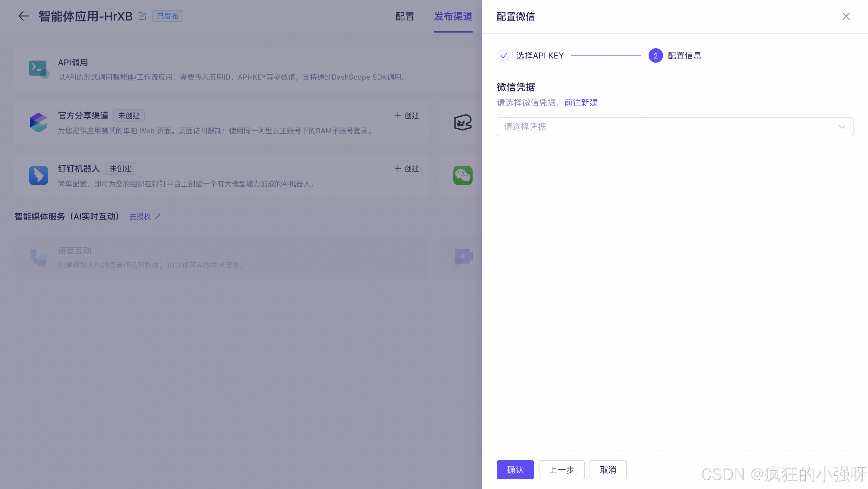Click the edit pencil next to app name
868x489 pixels.
coord(142,16)
